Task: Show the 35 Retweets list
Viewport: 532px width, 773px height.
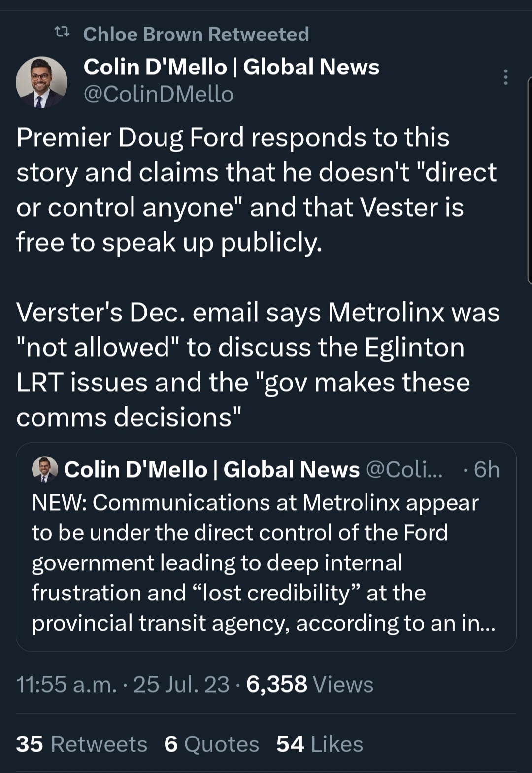Action: click(x=81, y=744)
